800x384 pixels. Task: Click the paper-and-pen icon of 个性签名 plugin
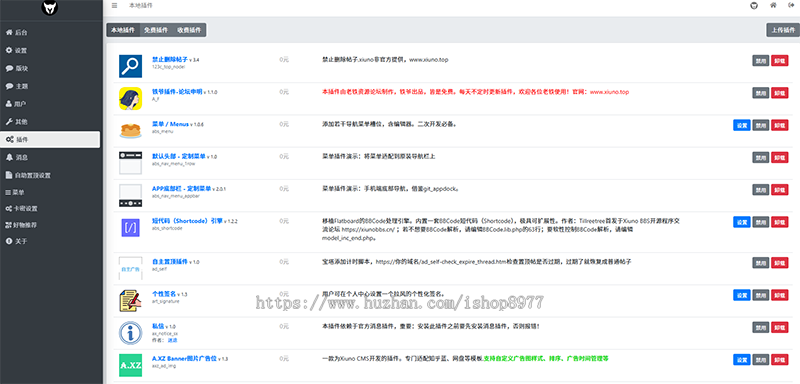[131, 300]
